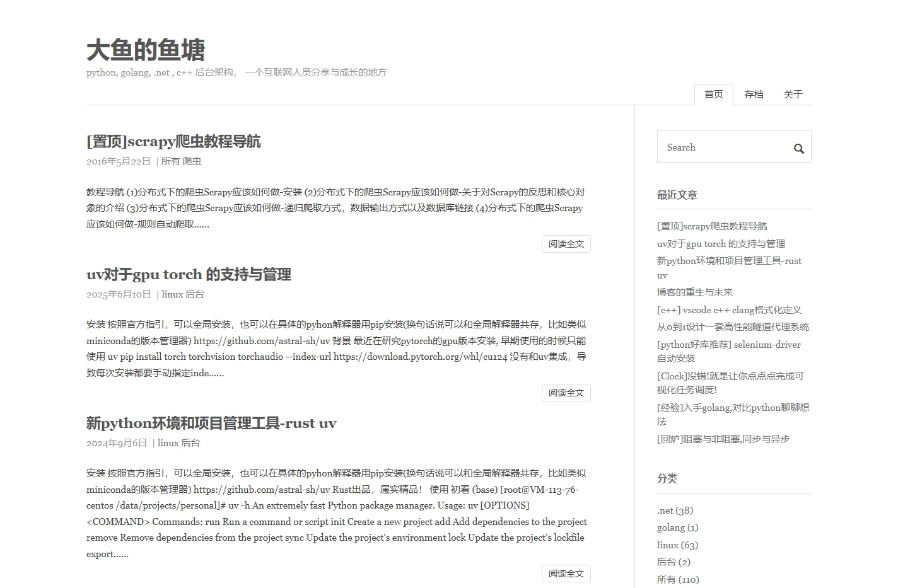Open the 关于 navigation tab
The height and width of the screenshot is (588, 898).
[793, 95]
